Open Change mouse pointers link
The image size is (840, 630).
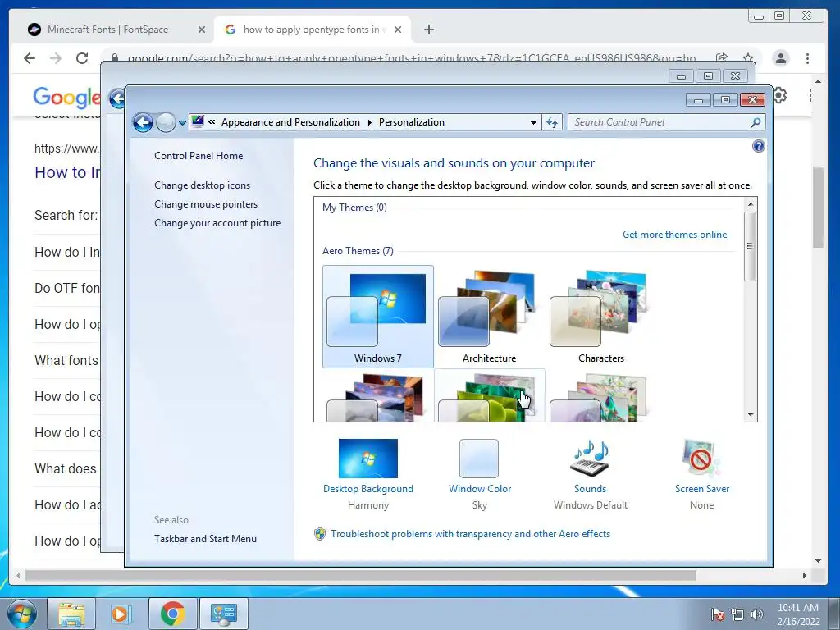click(x=206, y=204)
